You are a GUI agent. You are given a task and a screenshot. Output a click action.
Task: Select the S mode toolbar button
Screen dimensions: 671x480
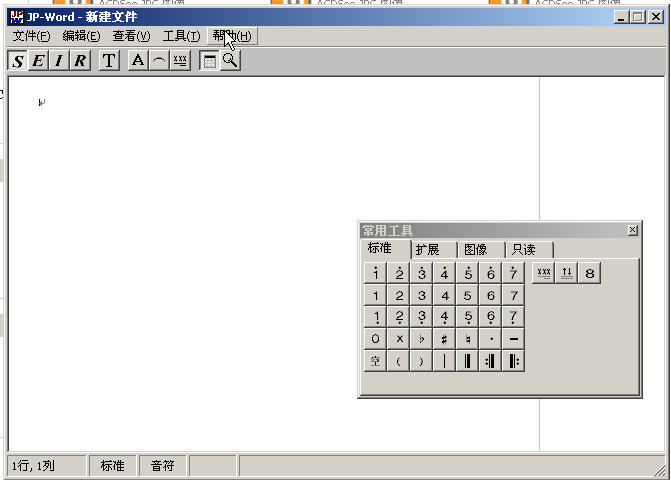coord(18,61)
